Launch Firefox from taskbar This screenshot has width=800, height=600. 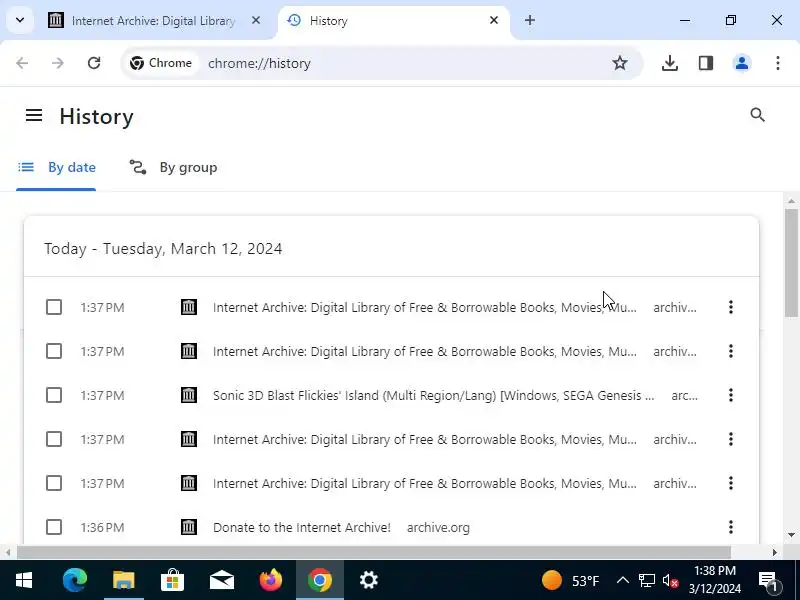tap(270, 580)
